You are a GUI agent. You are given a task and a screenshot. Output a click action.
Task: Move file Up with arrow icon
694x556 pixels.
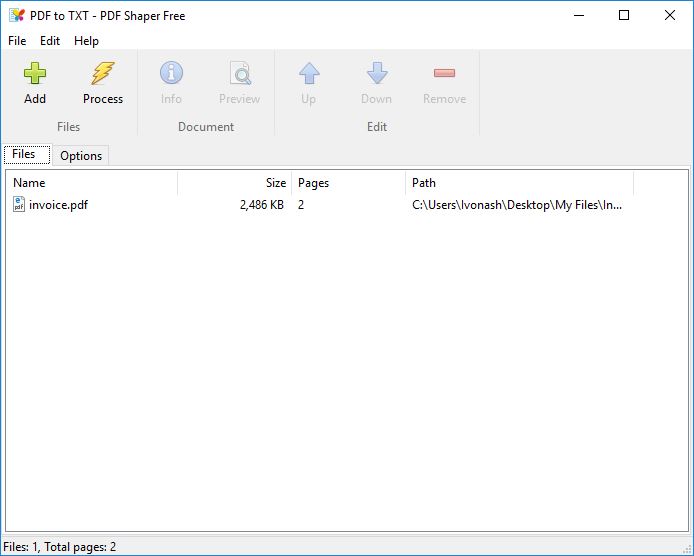point(309,73)
